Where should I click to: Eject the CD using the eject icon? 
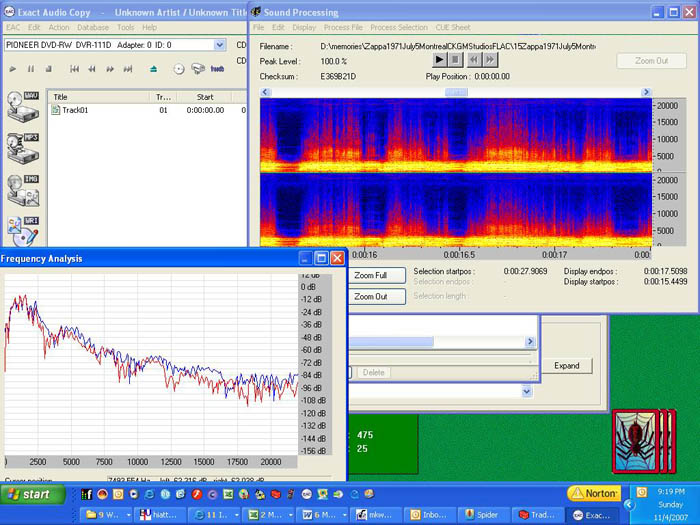pyautogui.click(x=154, y=69)
